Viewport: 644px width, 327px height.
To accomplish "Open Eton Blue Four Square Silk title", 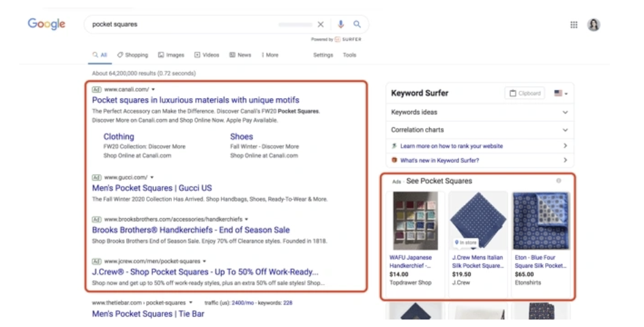I will pyautogui.click(x=540, y=262).
